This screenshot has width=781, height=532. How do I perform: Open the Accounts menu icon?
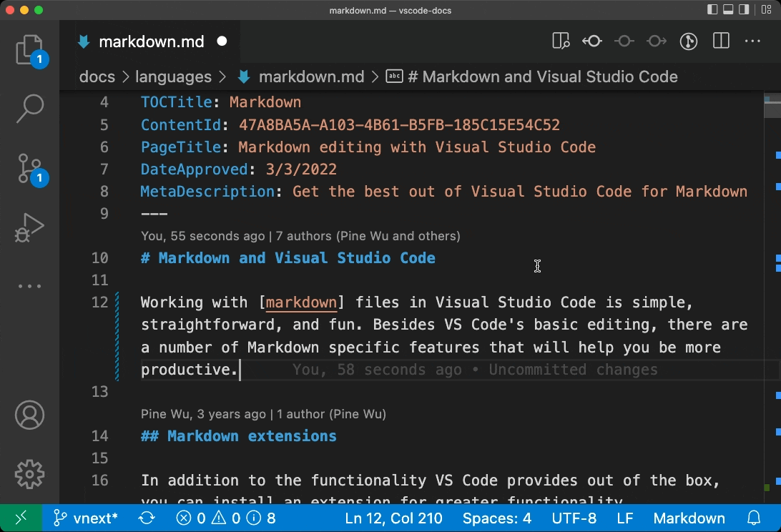(x=29, y=415)
